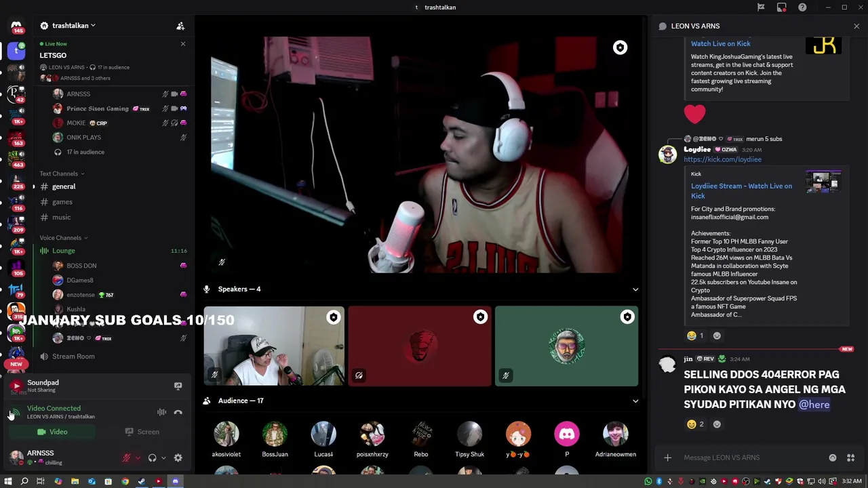868x488 pixels.
Task: Toggle noise suppression waveform icon
Action: [x=161, y=412]
